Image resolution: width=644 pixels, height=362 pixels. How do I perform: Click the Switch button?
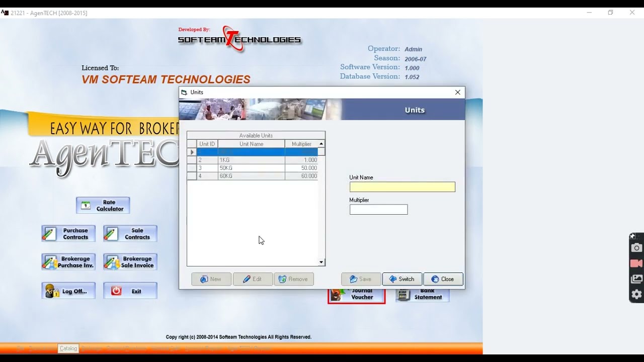point(403,279)
